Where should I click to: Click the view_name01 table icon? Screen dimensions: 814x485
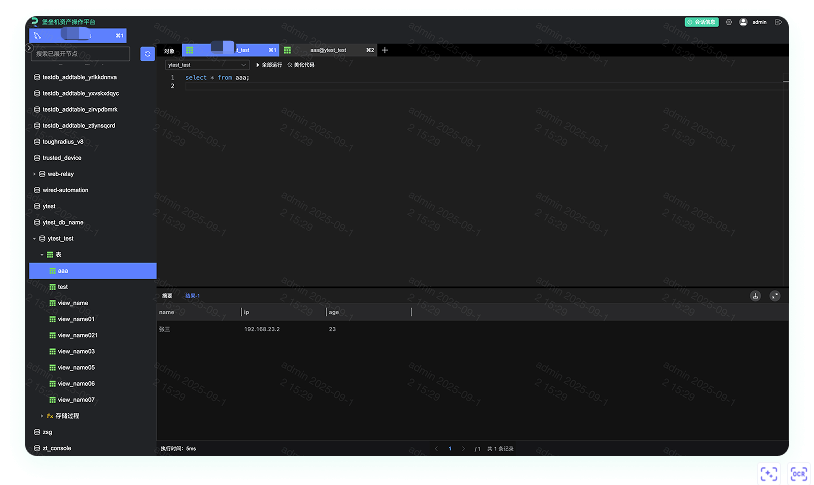pyautogui.click(x=52, y=319)
